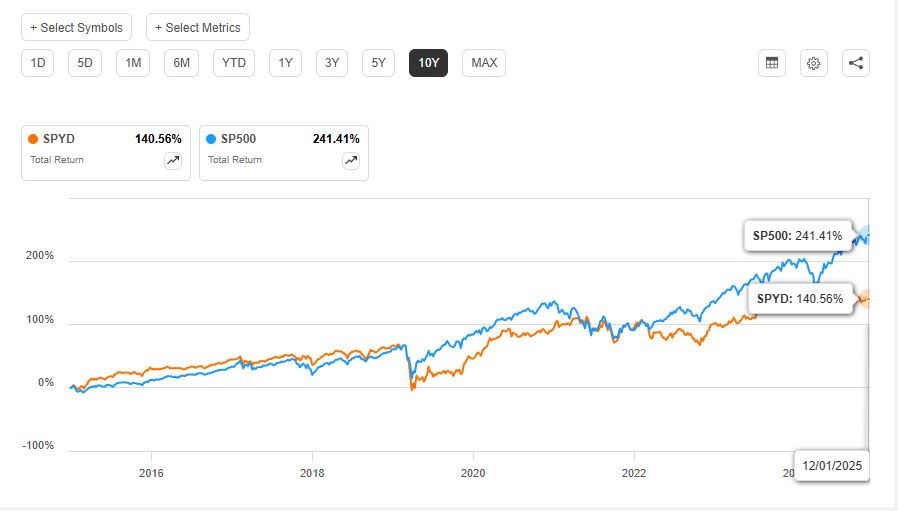Open chart settings gear icon

click(x=814, y=63)
